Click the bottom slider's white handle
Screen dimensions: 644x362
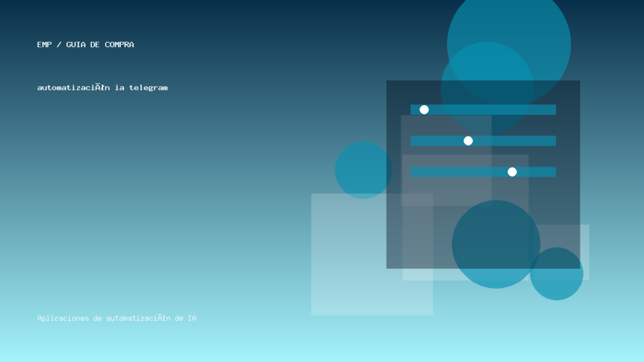pyautogui.click(x=512, y=172)
